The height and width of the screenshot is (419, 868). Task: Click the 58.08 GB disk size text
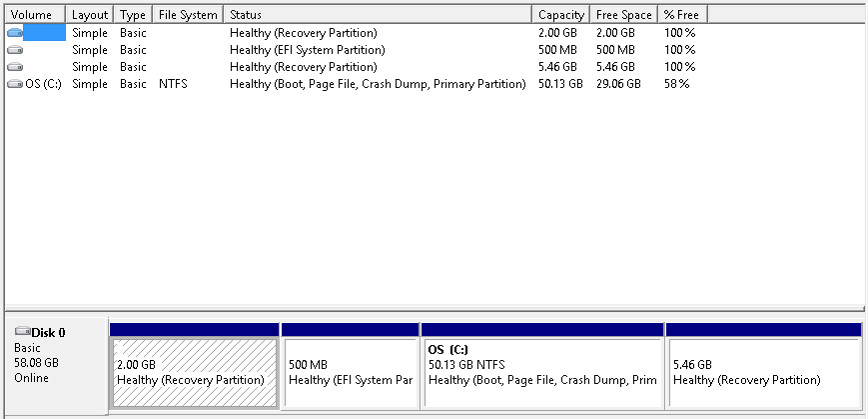pyautogui.click(x=37, y=363)
